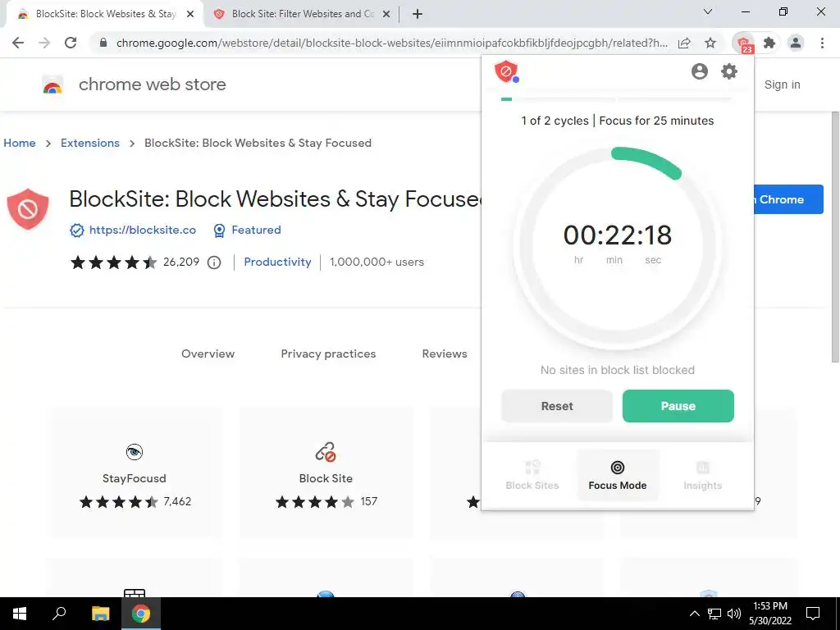Click the page vertical scrollbar

[x=834, y=237]
